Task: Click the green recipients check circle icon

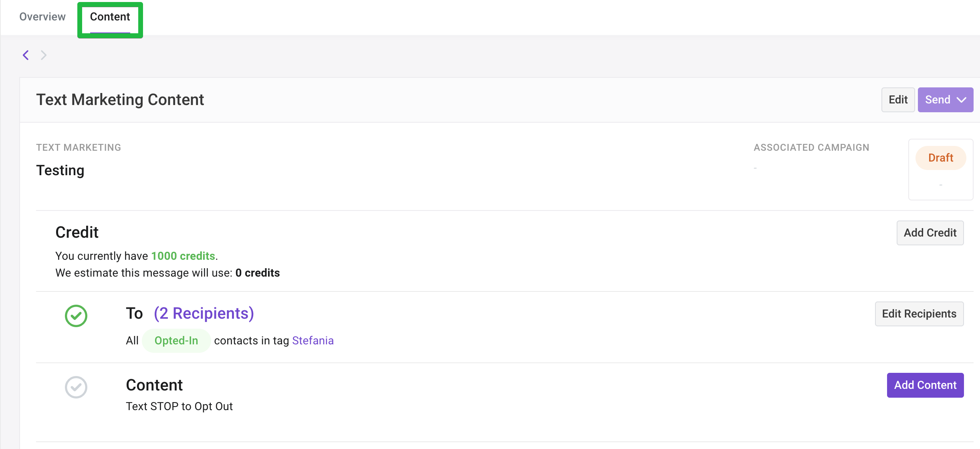Action: point(76,316)
